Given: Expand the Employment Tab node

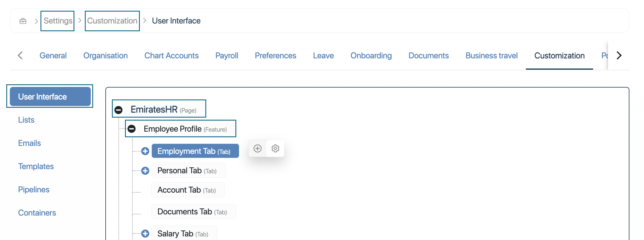Looking at the screenshot, I should tap(145, 151).
